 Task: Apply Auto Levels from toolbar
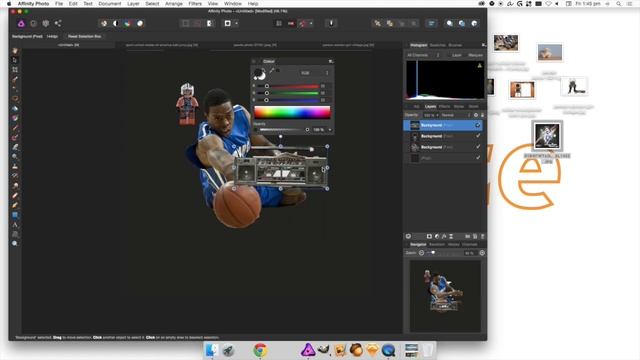click(104, 24)
